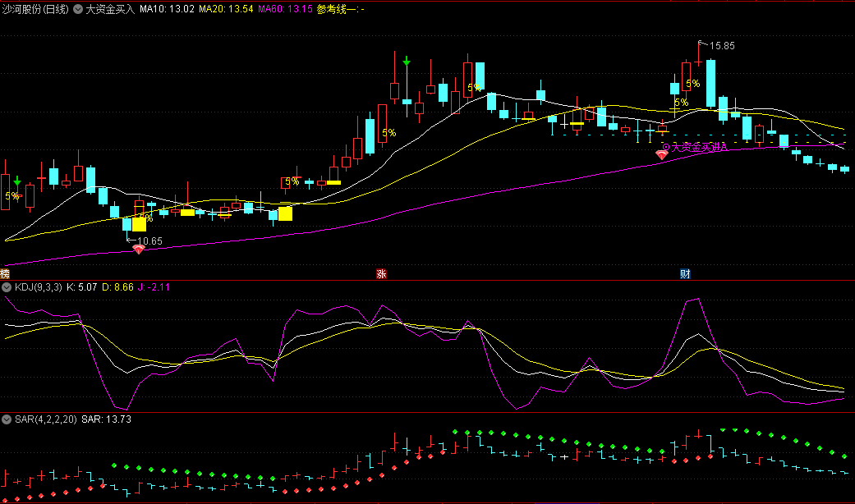
Task: Click the SAR(4,2,2,20) indicator label
Action: coord(46,419)
